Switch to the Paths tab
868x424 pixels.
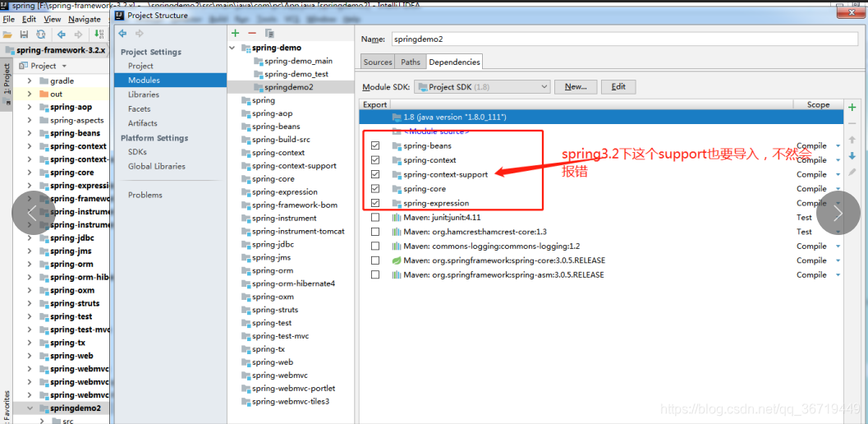pos(411,62)
